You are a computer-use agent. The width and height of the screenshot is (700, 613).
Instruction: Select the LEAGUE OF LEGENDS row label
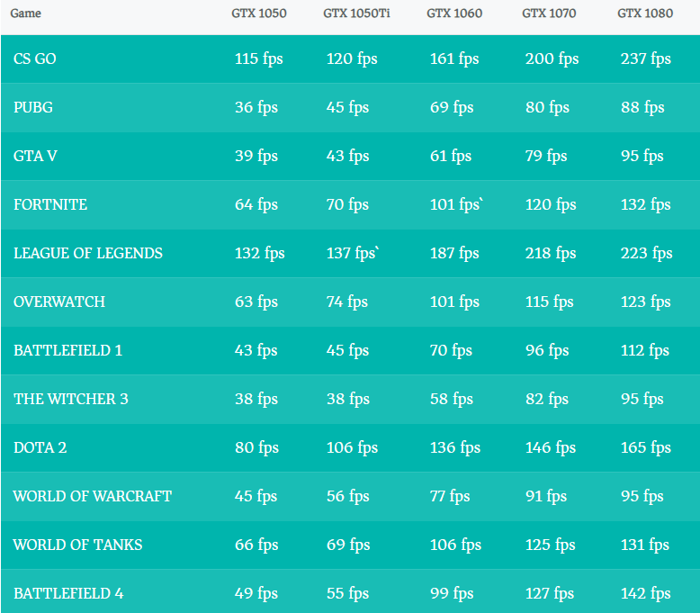point(88,253)
